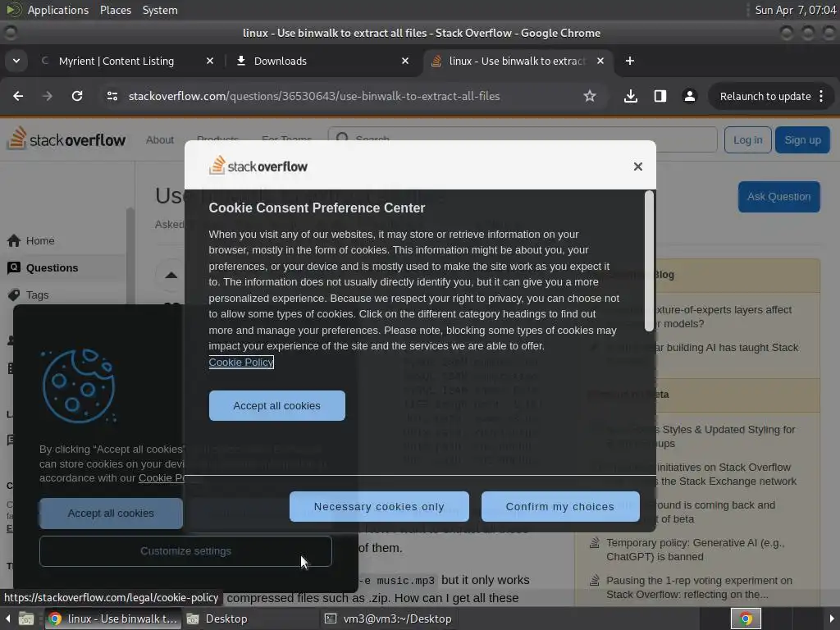The height and width of the screenshot is (630, 840).
Task: Open the Cookie Policy link in the dialog
Action: click(x=241, y=362)
